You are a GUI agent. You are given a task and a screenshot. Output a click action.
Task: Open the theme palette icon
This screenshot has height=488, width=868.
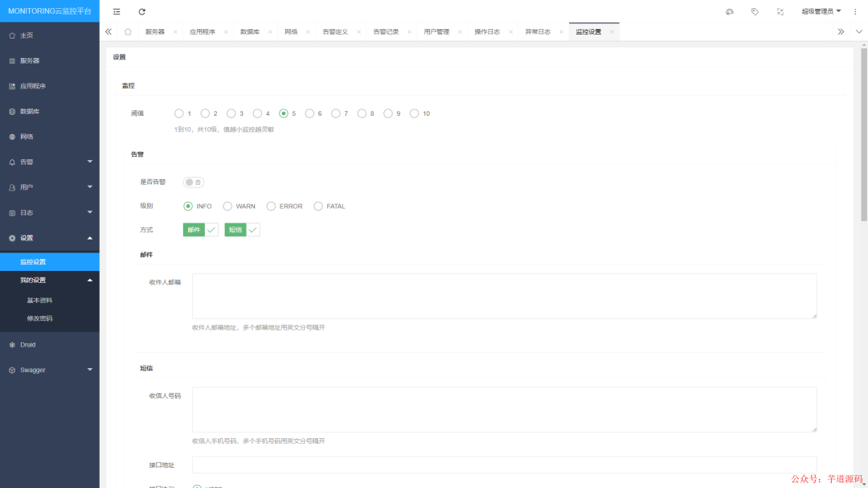730,11
